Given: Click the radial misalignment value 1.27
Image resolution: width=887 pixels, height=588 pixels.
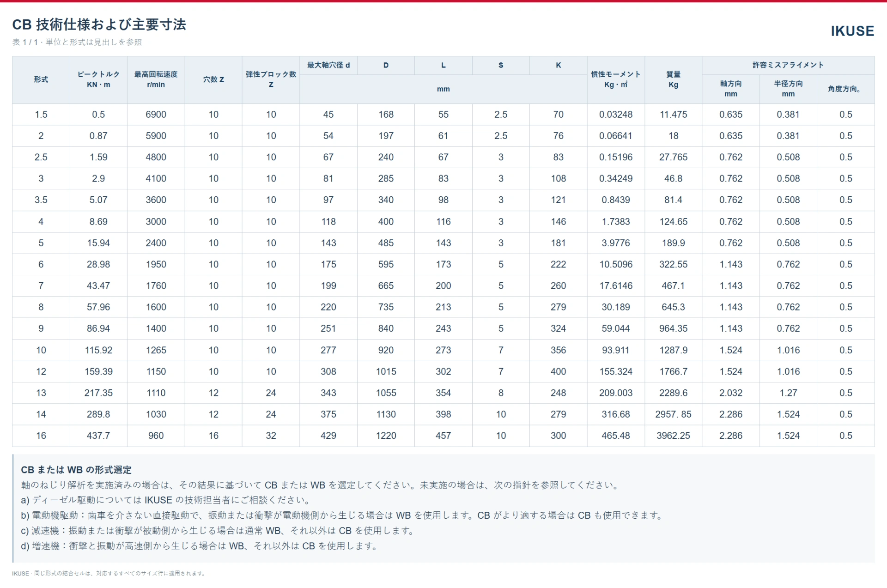Looking at the screenshot, I should click(x=788, y=393).
